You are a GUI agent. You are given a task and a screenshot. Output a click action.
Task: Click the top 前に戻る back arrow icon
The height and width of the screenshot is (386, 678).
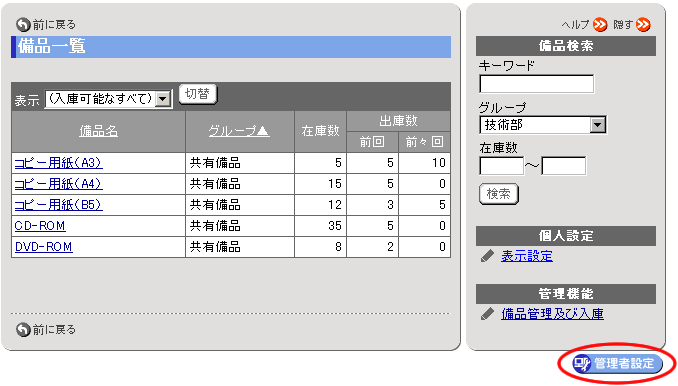tap(23, 25)
